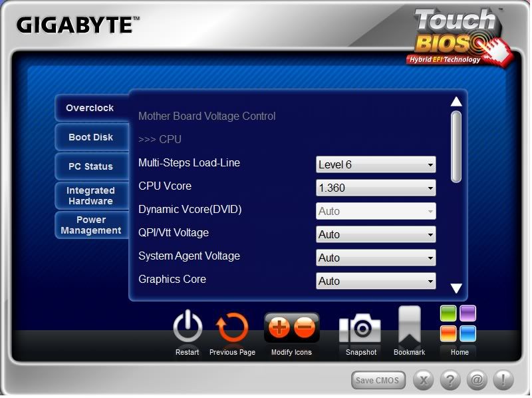Go back using Previous Page icon
This screenshot has height=398, width=532.
pyautogui.click(x=232, y=327)
